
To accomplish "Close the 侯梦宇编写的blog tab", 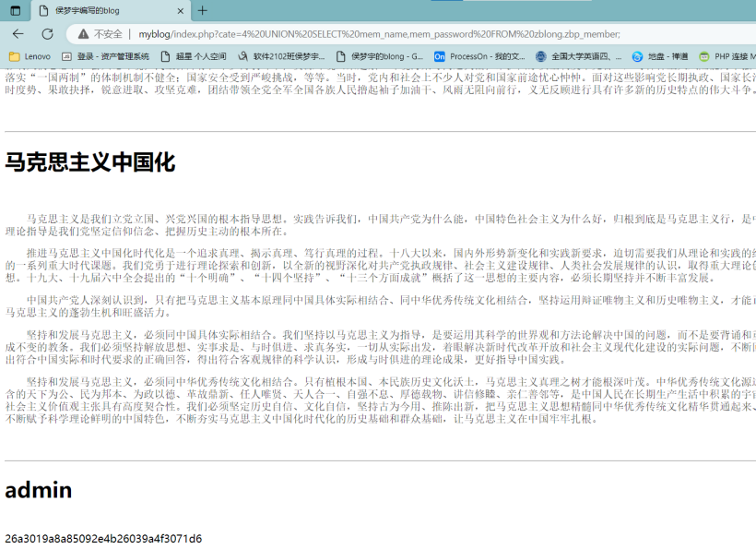I will 181,11.
